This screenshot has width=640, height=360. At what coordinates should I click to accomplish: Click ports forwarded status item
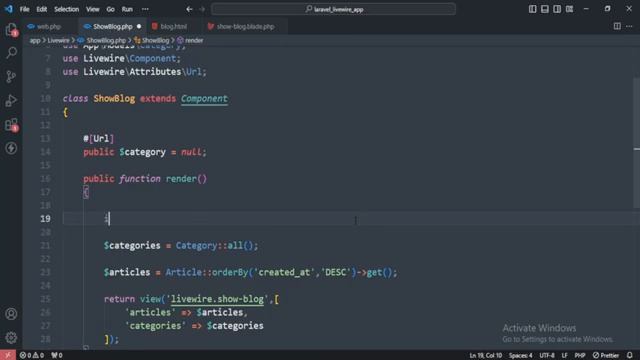click(x=57, y=355)
